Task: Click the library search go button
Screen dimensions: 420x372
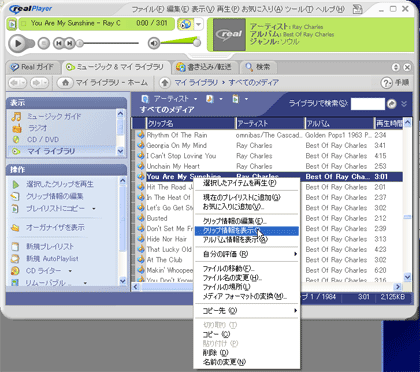Action: 392,104
